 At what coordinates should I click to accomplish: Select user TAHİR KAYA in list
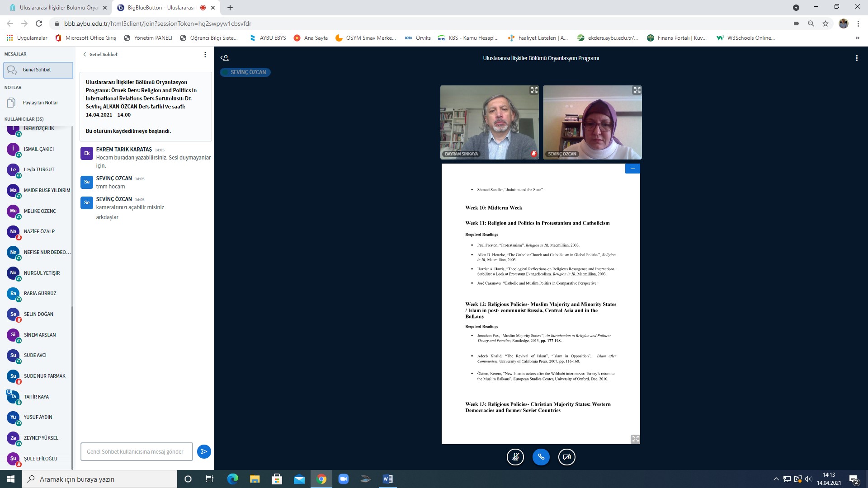[x=36, y=397]
